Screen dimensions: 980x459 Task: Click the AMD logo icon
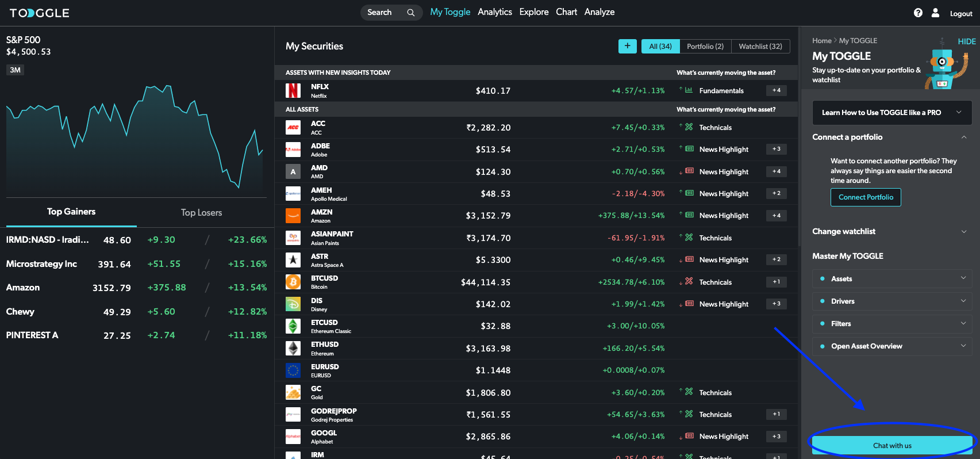[x=293, y=171]
